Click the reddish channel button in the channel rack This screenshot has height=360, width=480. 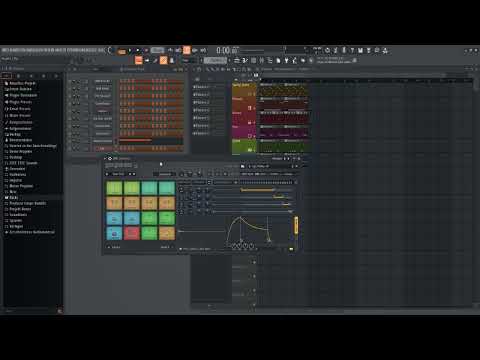click(x=102, y=148)
